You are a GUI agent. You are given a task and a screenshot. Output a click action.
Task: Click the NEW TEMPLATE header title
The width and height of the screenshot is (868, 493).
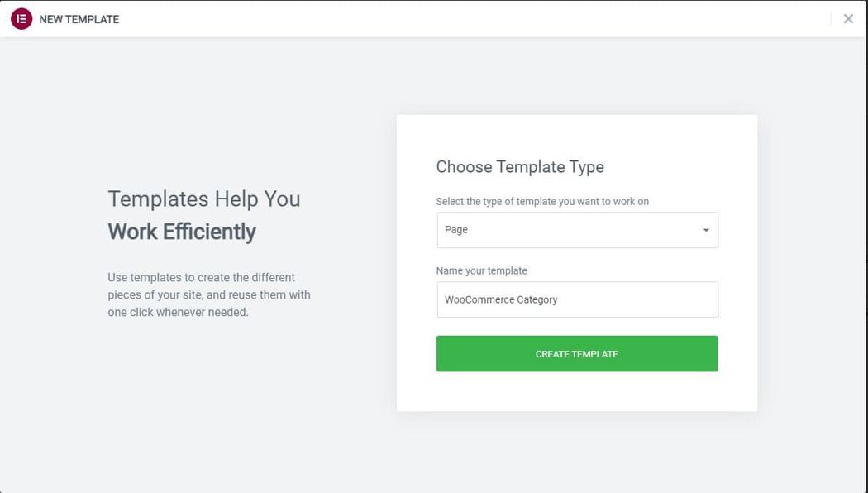(79, 19)
